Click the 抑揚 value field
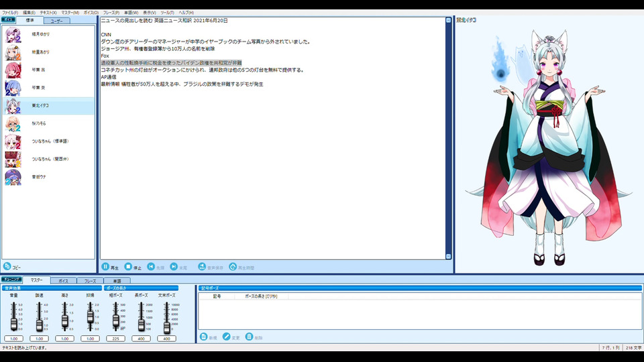 90,339
